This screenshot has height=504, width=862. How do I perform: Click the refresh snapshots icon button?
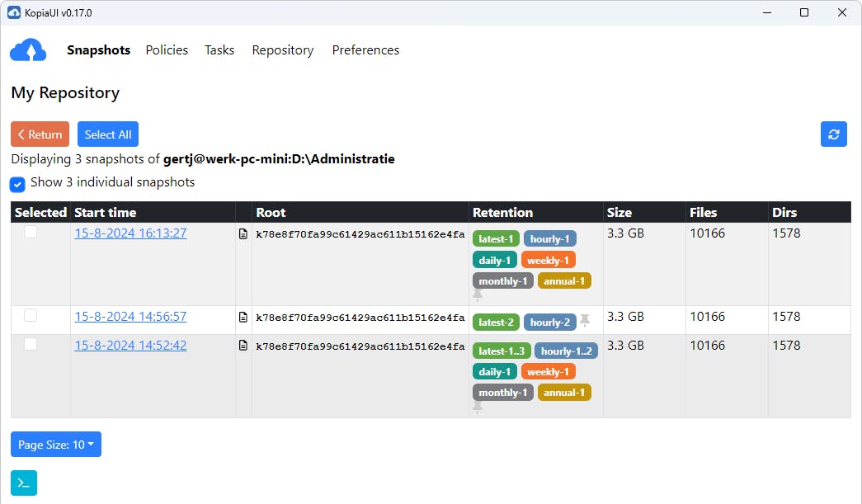click(833, 134)
